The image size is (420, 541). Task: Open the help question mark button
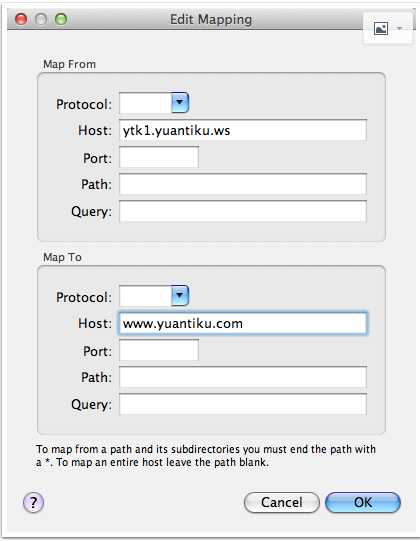pyautogui.click(x=33, y=502)
